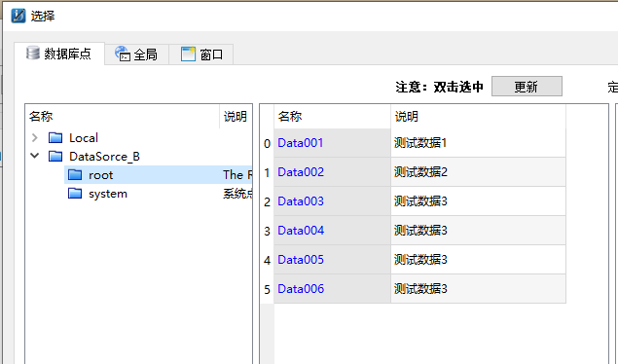This screenshot has width=618, height=364.
Task: Click the window icon on 窗口 tab
Action: click(x=188, y=54)
